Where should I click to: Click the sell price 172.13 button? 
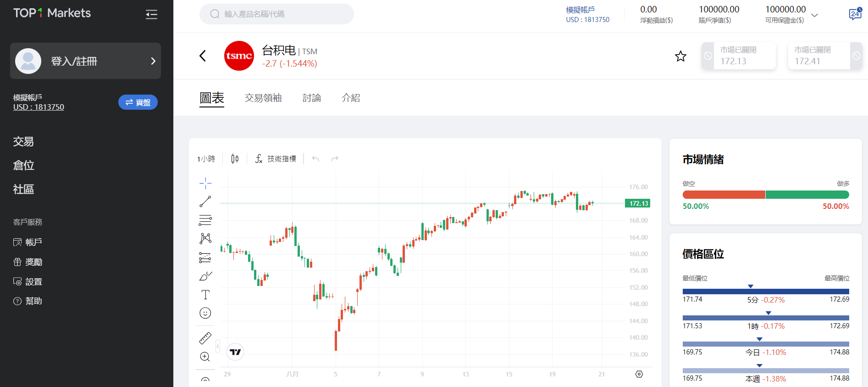tap(739, 56)
